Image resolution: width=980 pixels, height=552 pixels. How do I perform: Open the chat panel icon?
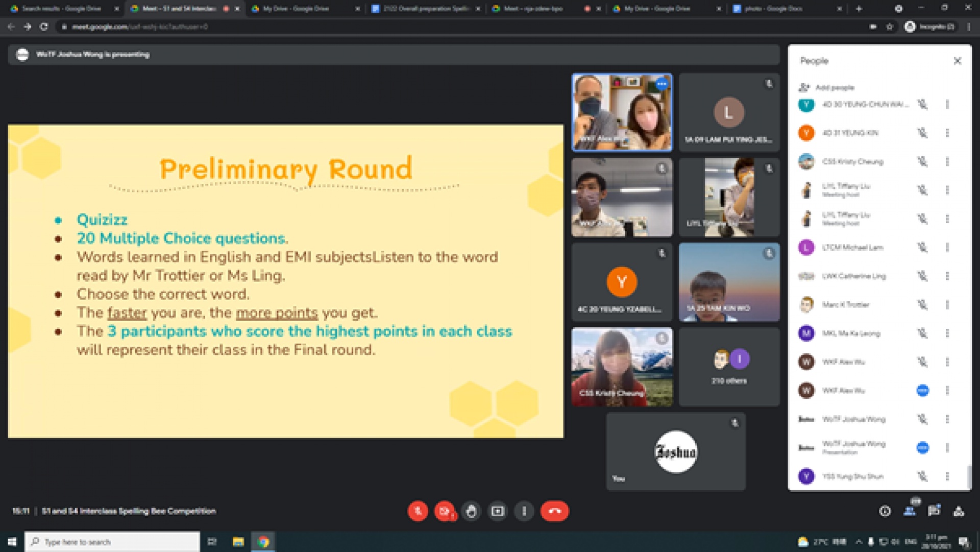pos(934,511)
